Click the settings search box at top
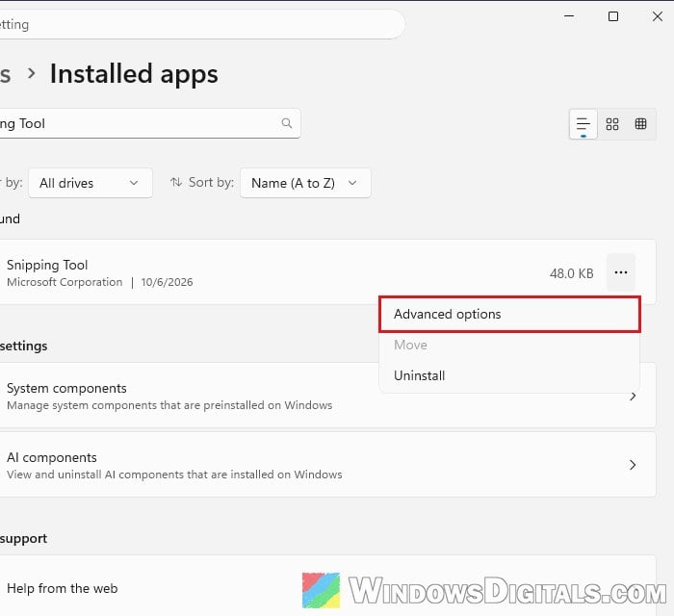This screenshot has height=616, width=674. (202, 24)
